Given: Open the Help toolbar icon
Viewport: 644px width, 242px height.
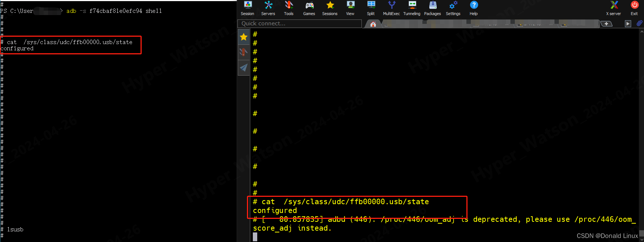Looking at the screenshot, I should click(x=474, y=8).
